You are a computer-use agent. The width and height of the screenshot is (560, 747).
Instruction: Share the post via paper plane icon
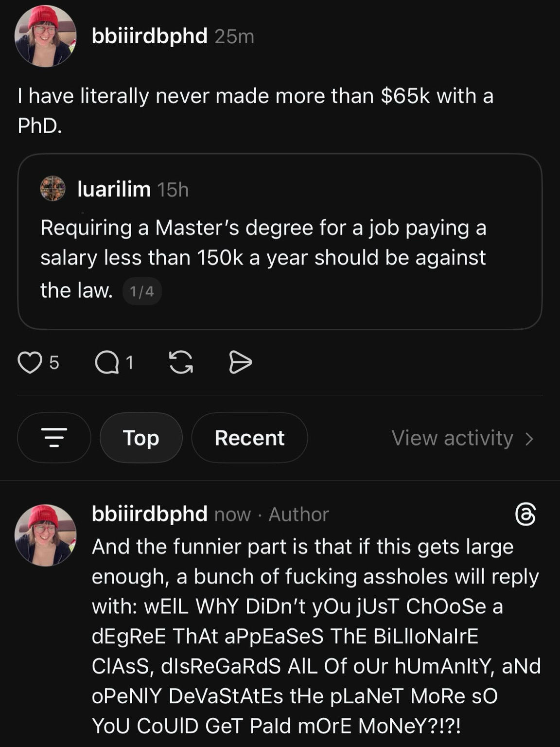(x=240, y=363)
